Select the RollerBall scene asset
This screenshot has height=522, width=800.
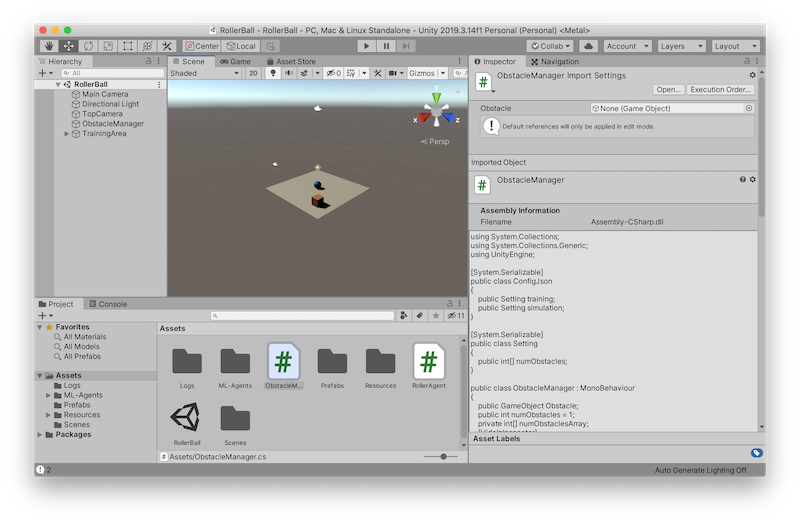point(187,424)
